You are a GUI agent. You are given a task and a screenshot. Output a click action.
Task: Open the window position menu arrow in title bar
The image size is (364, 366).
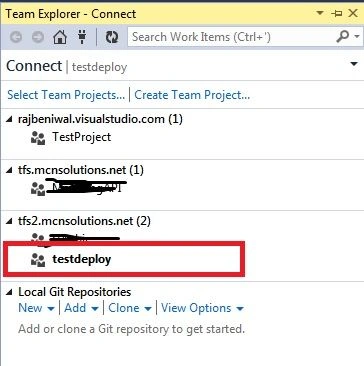320,13
